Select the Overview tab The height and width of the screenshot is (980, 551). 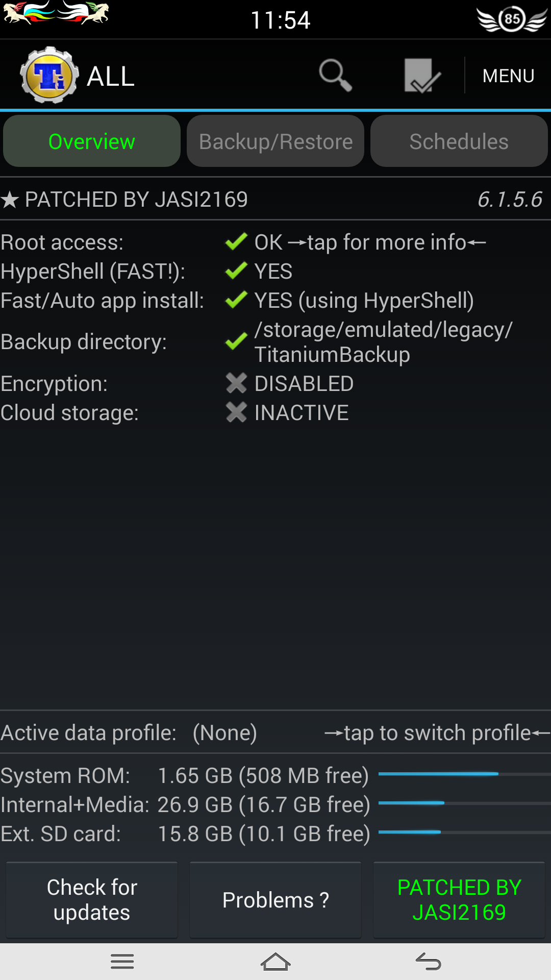pos(92,141)
